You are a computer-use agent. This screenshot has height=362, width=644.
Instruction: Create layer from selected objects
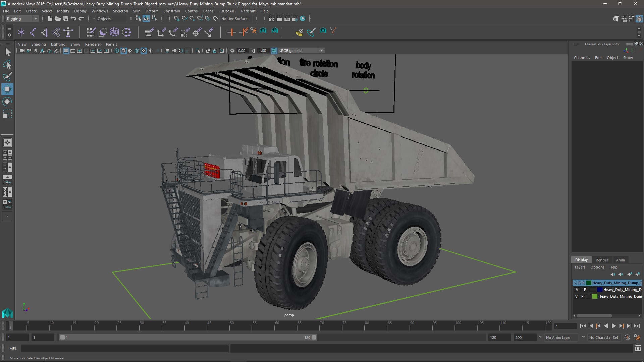(x=638, y=275)
